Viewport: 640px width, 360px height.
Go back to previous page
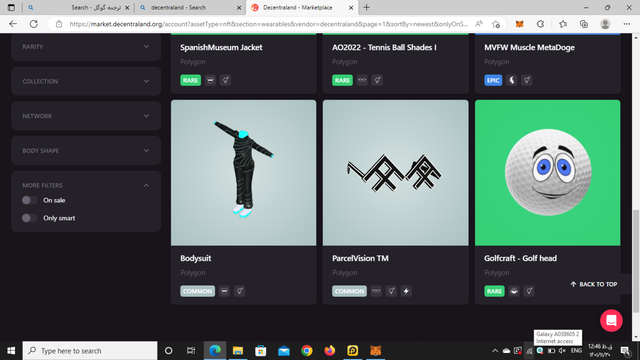13,24
